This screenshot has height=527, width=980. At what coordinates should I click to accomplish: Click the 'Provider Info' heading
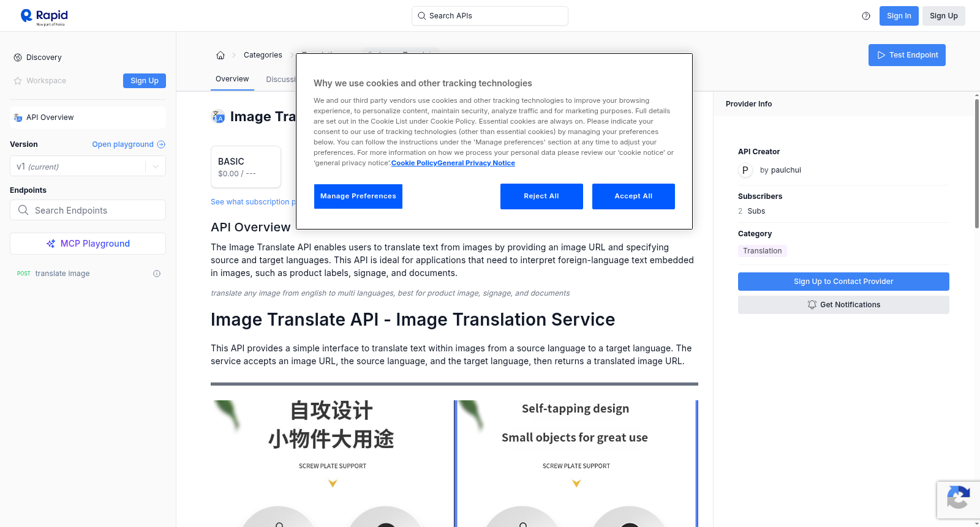[748, 104]
